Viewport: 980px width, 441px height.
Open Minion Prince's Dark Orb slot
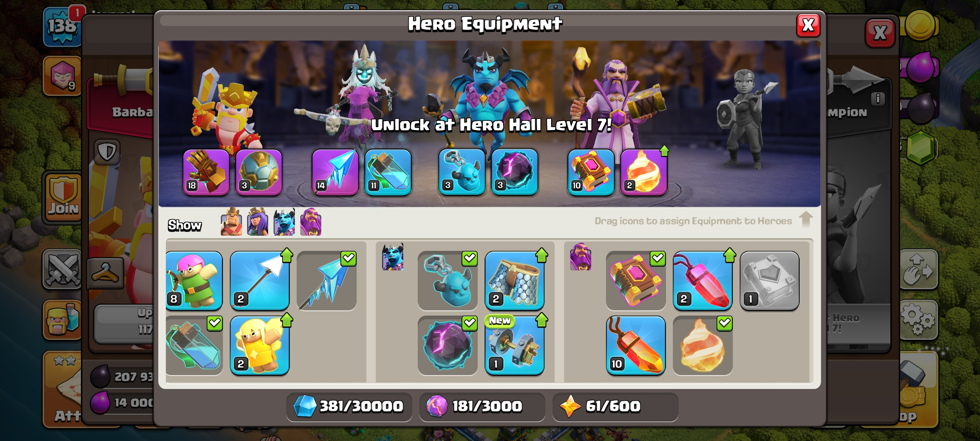pos(514,172)
